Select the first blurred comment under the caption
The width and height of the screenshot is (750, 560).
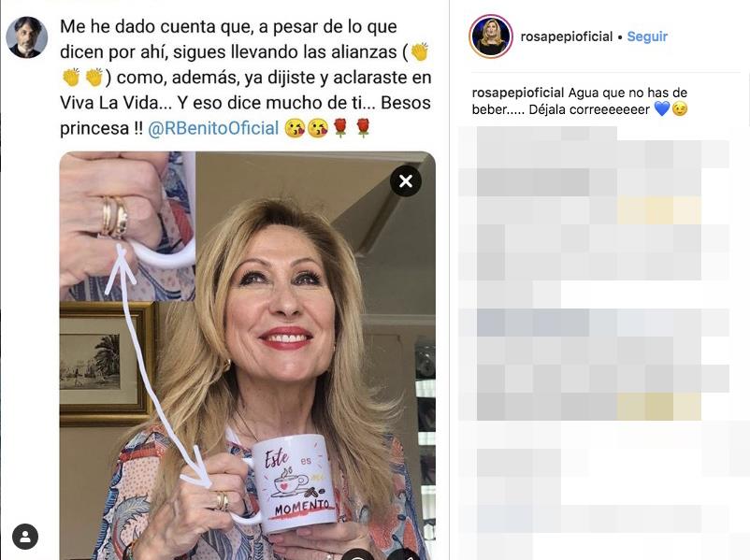[x=593, y=162]
